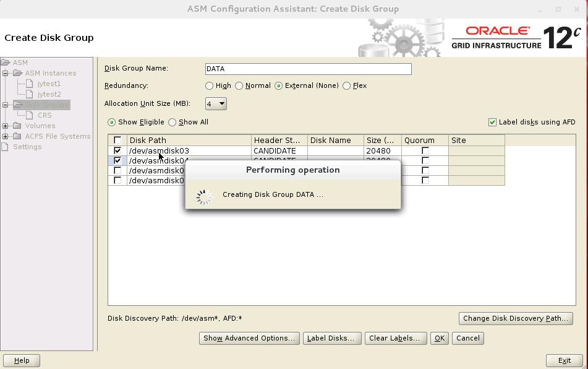Expand the Volumes tree node
Viewport: 588px width, 369px height.
coord(5,126)
